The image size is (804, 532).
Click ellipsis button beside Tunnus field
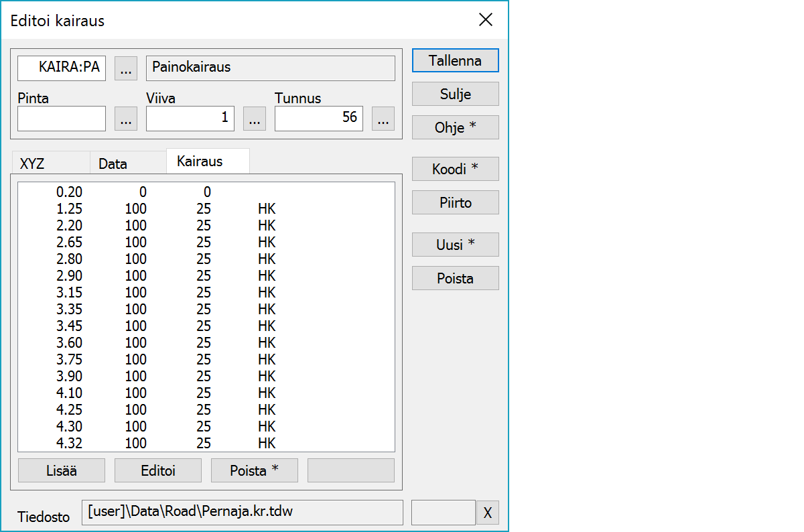pyautogui.click(x=383, y=119)
